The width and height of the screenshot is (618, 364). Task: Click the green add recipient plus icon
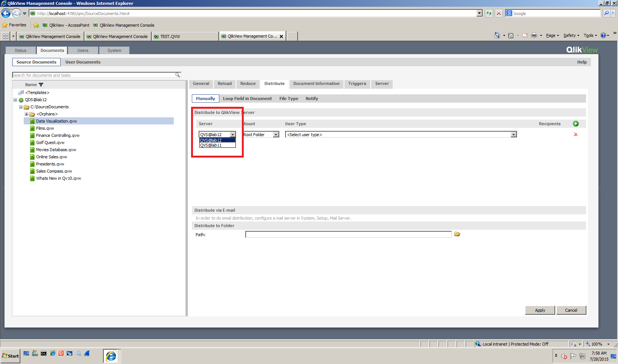point(575,124)
